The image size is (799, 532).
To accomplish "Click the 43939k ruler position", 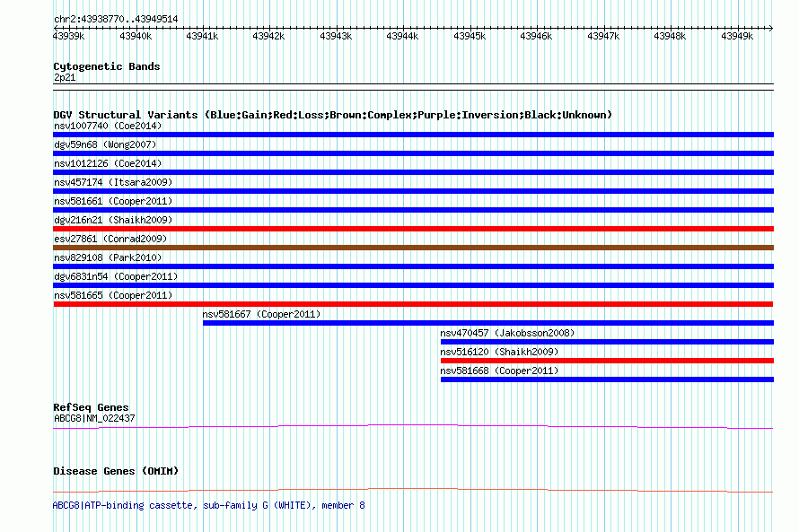I will click(x=69, y=36).
